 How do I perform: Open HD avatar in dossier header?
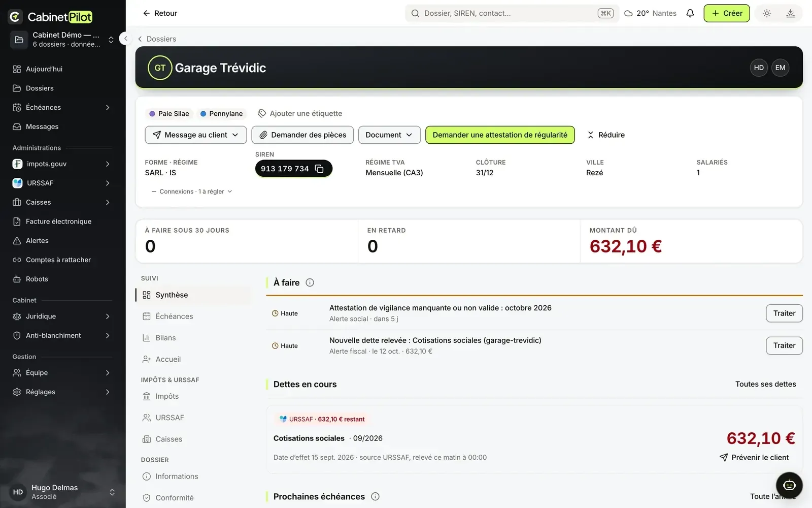point(759,68)
